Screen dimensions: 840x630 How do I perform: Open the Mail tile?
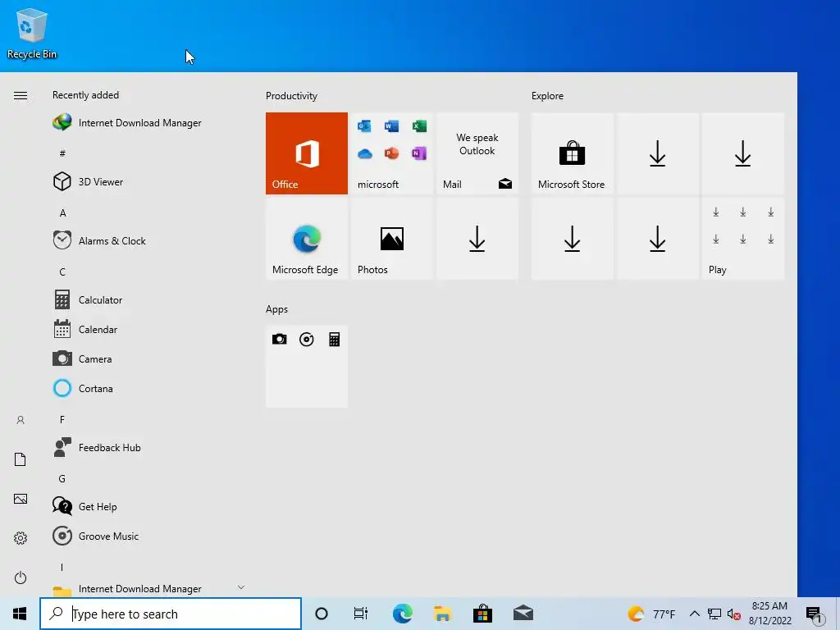point(477,153)
